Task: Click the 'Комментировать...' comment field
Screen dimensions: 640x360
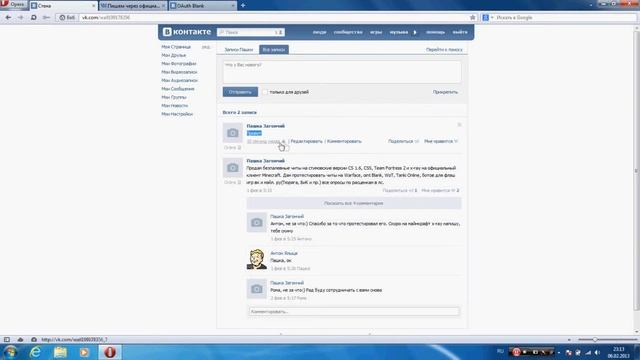Action: click(353, 311)
